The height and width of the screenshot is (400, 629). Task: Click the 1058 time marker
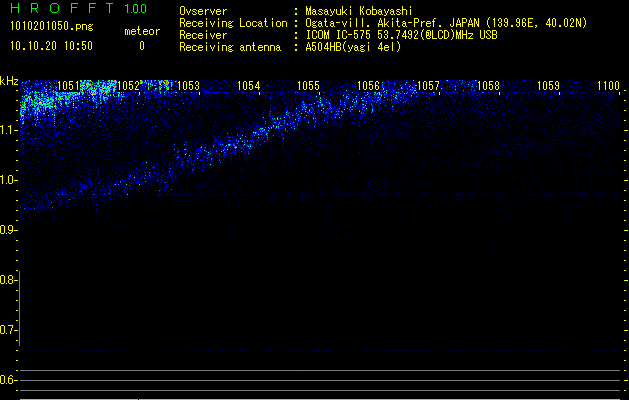pos(488,86)
